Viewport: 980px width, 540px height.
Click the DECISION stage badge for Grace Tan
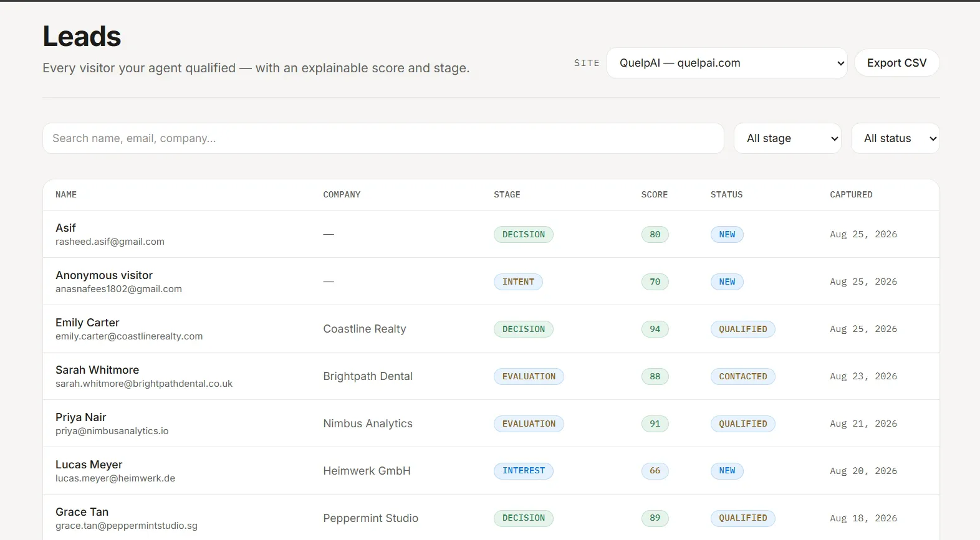(524, 518)
